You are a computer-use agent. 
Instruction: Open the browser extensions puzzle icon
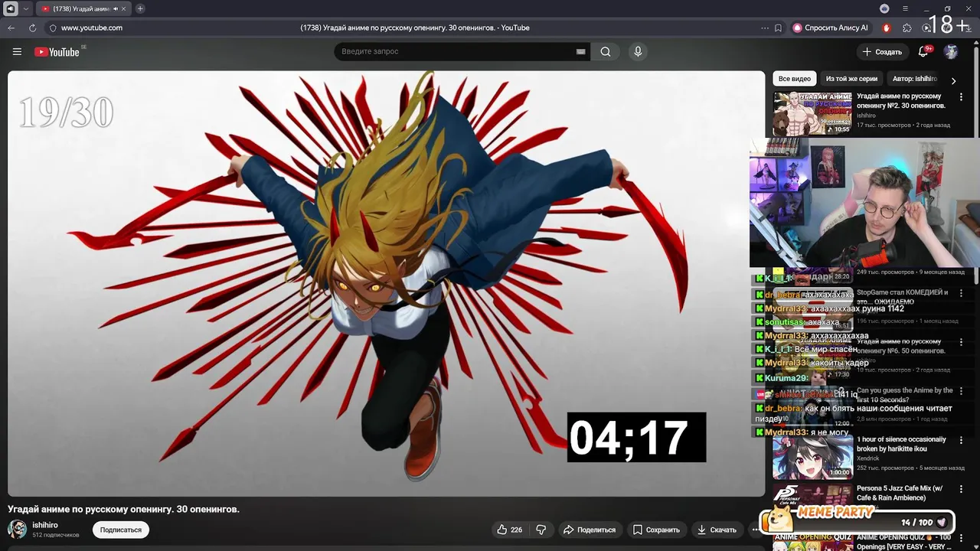(907, 28)
